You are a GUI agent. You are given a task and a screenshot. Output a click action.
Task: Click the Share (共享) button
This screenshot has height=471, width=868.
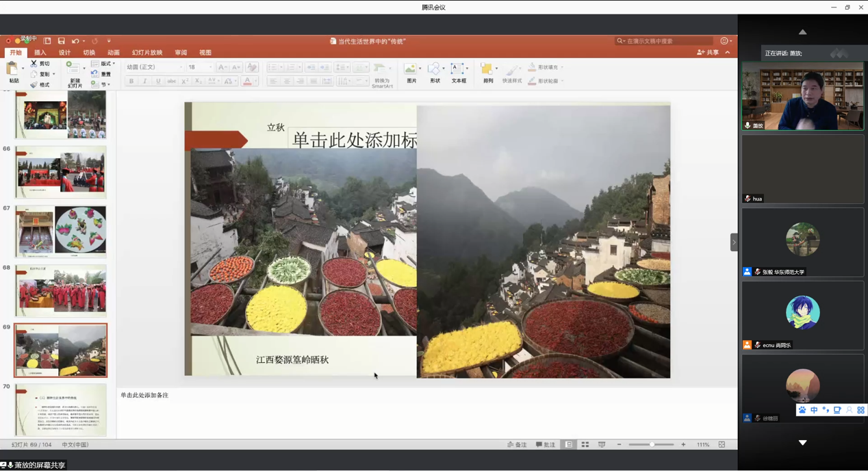click(x=709, y=53)
